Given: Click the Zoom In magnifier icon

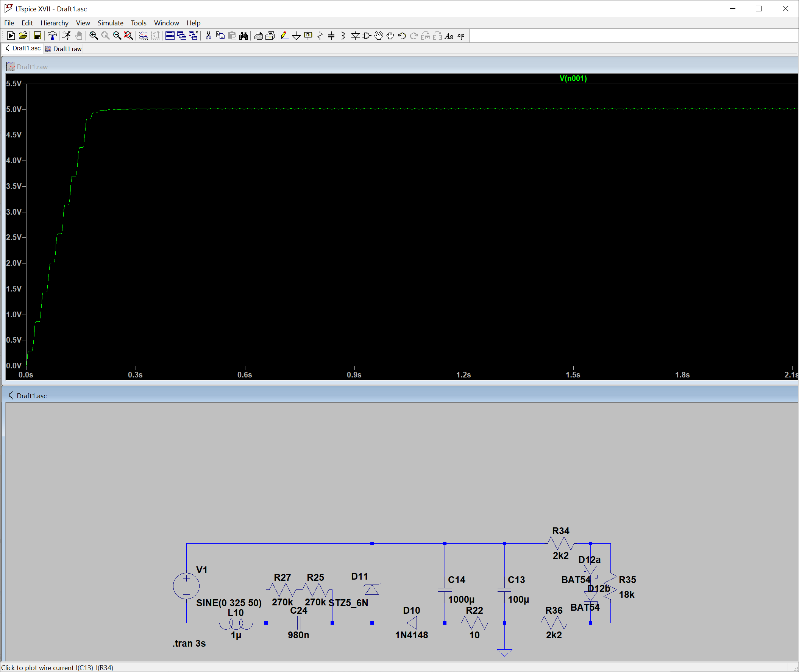Looking at the screenshot, I should pos(94,36).
